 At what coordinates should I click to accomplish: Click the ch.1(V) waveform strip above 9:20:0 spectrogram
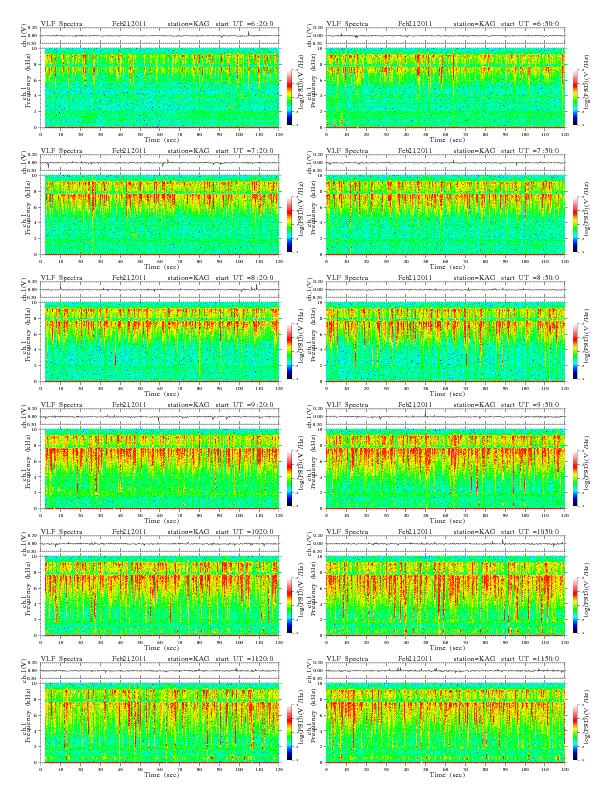pyautogui.click(x=160, y=417)
